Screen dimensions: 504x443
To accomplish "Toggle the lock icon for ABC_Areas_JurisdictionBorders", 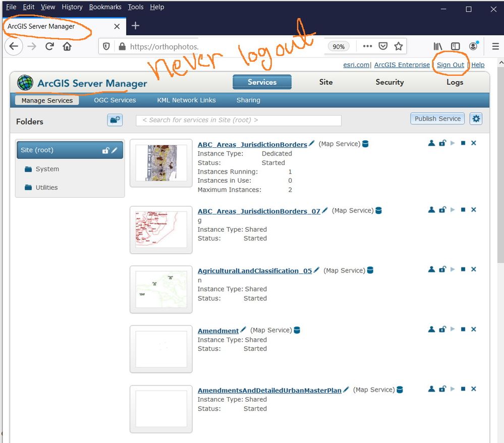I will [x=442, y=143].
